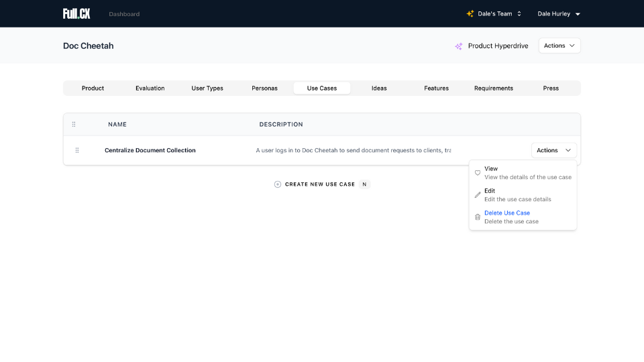Click the trash icon beside Delete Use Case
644x362 pixels.
pyautogui.click(x=478, y=217)
